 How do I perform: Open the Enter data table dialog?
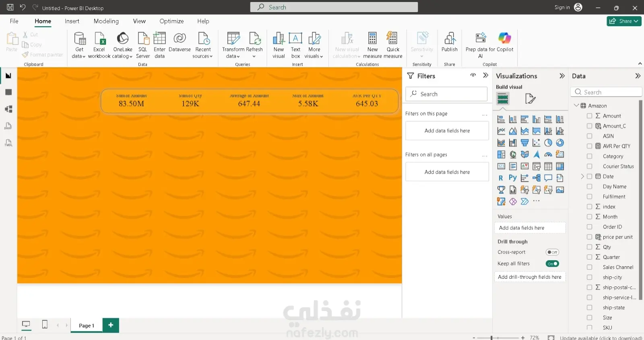coord(159,45)
